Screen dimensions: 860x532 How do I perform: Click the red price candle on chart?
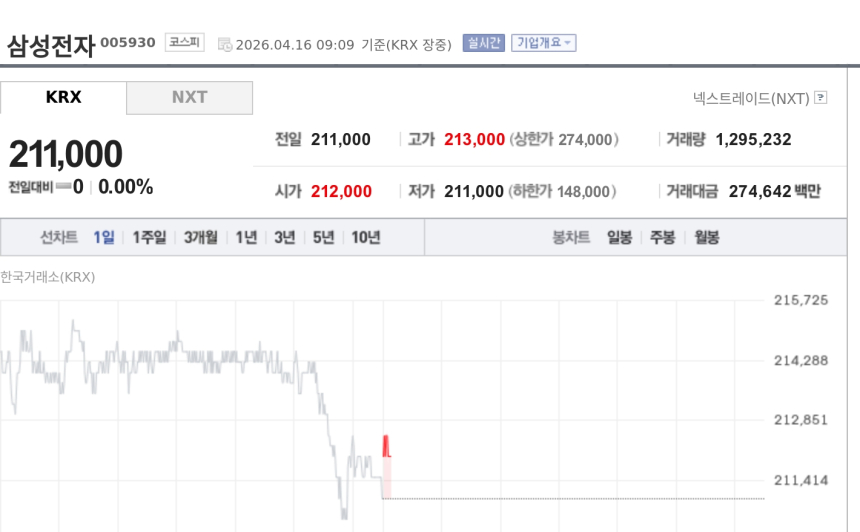pos(386,447)
